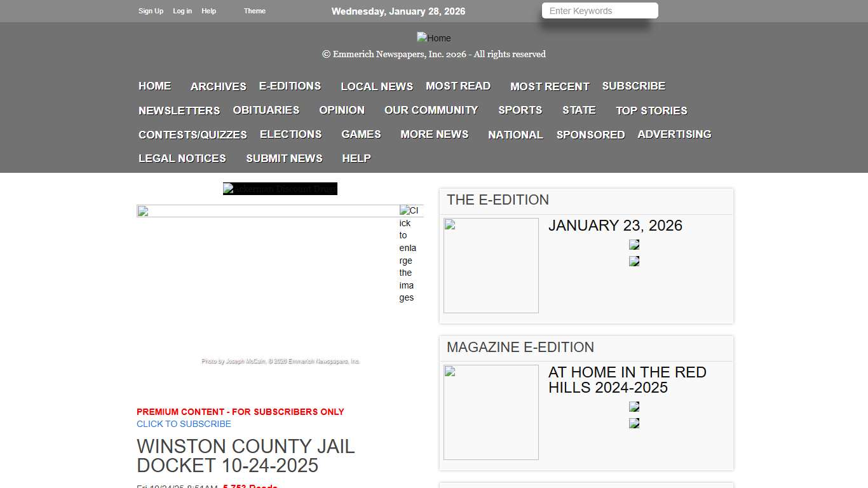Open the Theme selector
Image resolution: width=868 pixels, height=488 pixels.
(x=254, y=11)
